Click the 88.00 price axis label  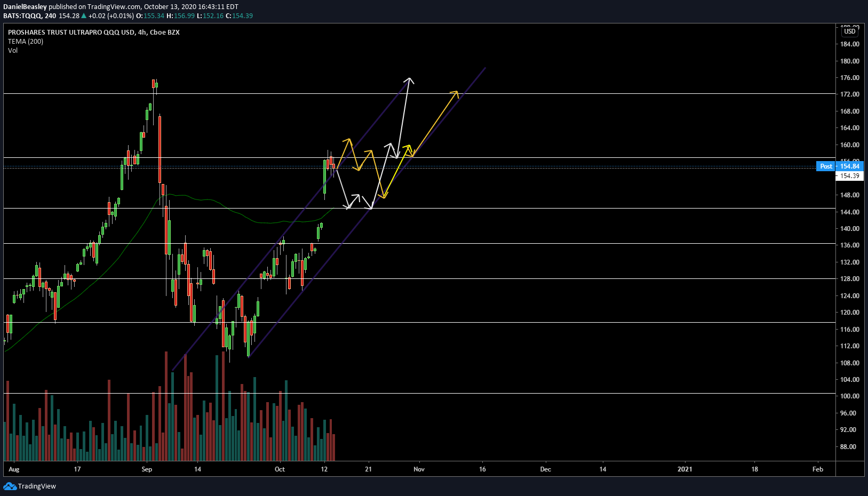pyautogui.click(x=848, y=446)
